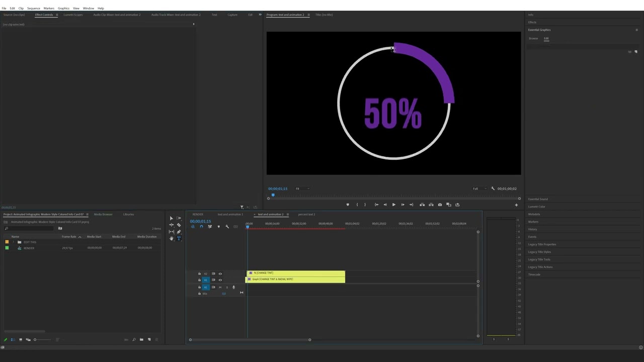Switch Project panel to list view
This screenshot has height=362, width=644.
pyautogui.click(x=13, y=340)
